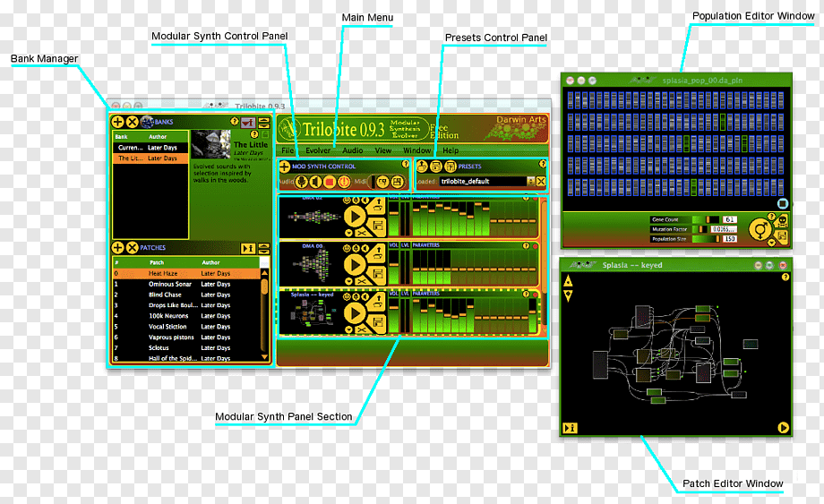Click the red stop audio button
The image size is (824, 504).
(x=330, y=182)
